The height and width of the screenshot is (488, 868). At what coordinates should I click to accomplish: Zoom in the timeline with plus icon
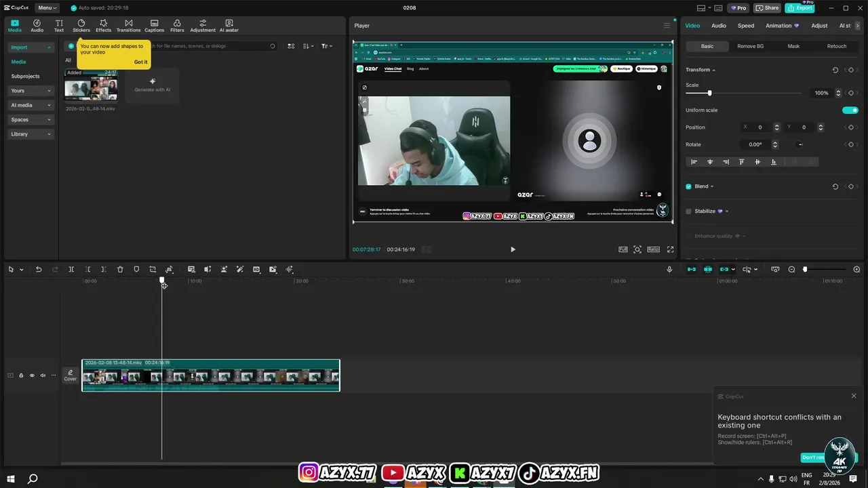tap(856, 269)
